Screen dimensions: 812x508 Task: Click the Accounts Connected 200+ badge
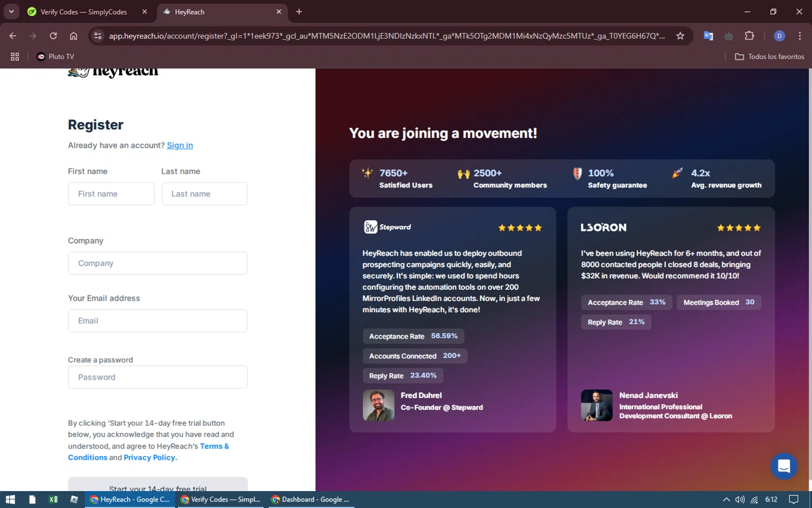pos(415,356)
